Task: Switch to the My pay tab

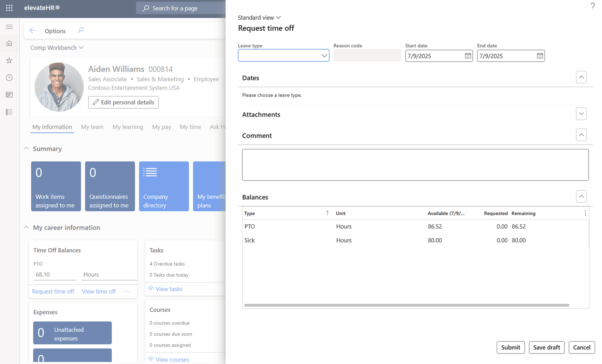Action: 161,127
